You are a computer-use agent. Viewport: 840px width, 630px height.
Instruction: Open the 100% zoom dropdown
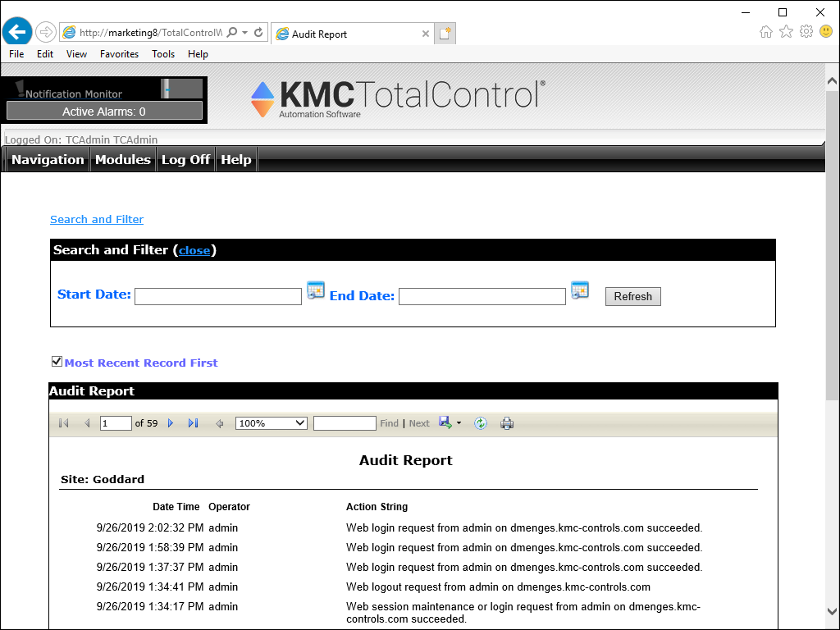[271, 423]
